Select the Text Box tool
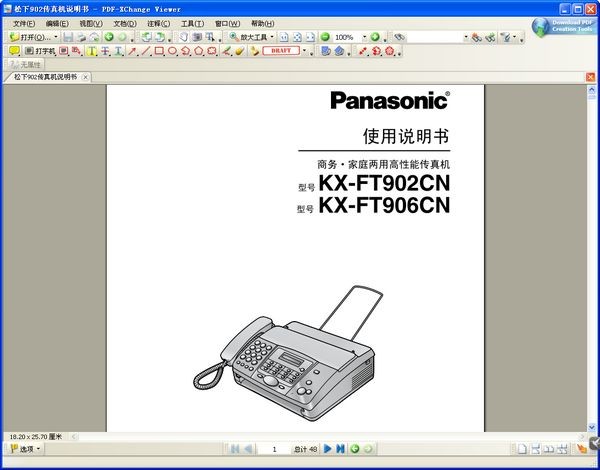Image resolution: width=600 pixels, height=470 pixels. pos(64,51)
